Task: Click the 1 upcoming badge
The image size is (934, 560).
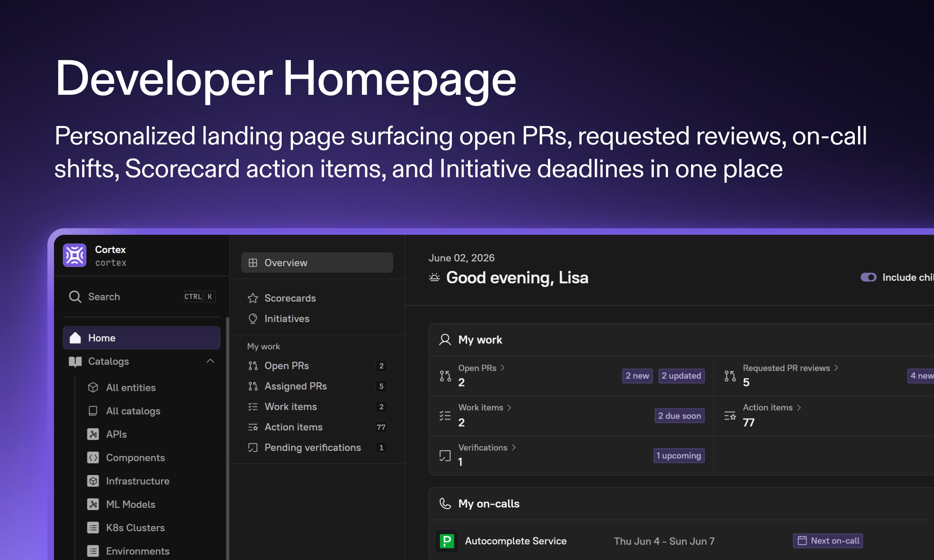Action: tap(679, 456)
